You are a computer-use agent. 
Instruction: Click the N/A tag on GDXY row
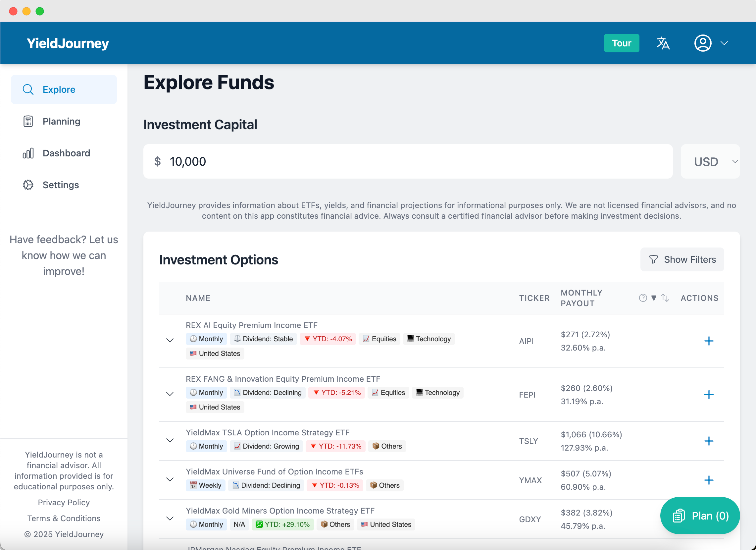[239, 524]
